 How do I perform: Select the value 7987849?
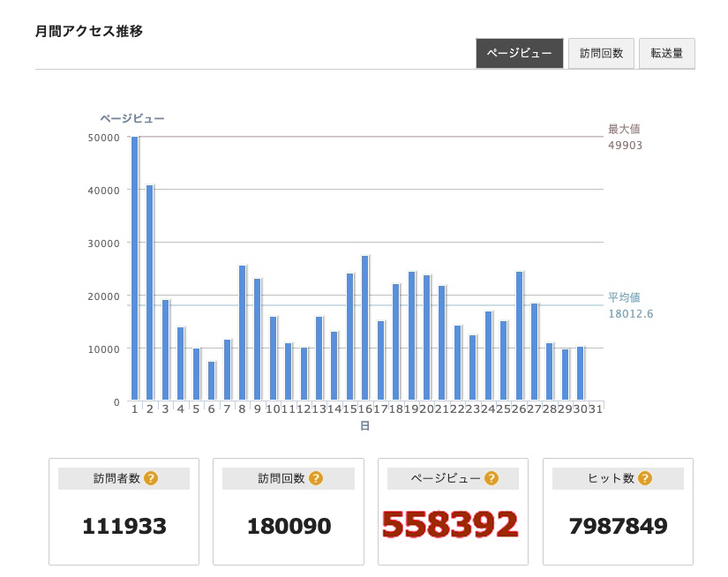point(618,527)
